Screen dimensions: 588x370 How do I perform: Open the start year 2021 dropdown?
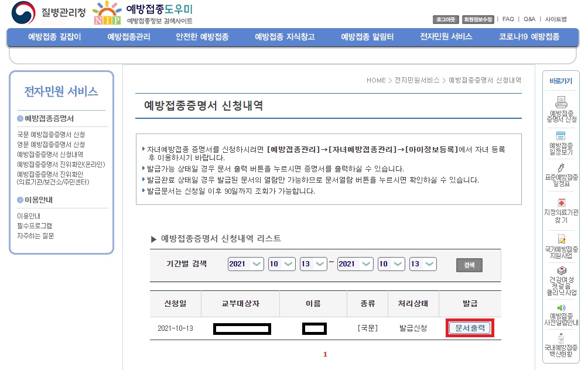(x=245, y=264)
